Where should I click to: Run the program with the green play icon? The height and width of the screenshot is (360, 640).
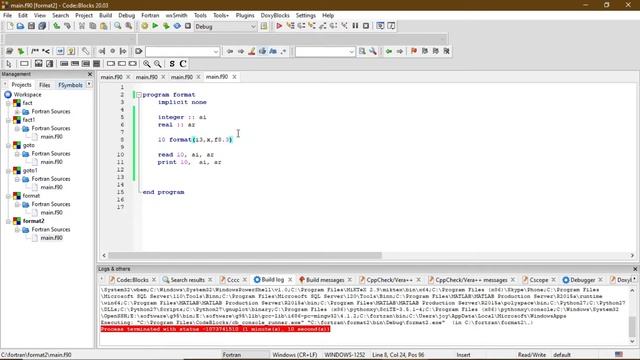pos(155,26)
